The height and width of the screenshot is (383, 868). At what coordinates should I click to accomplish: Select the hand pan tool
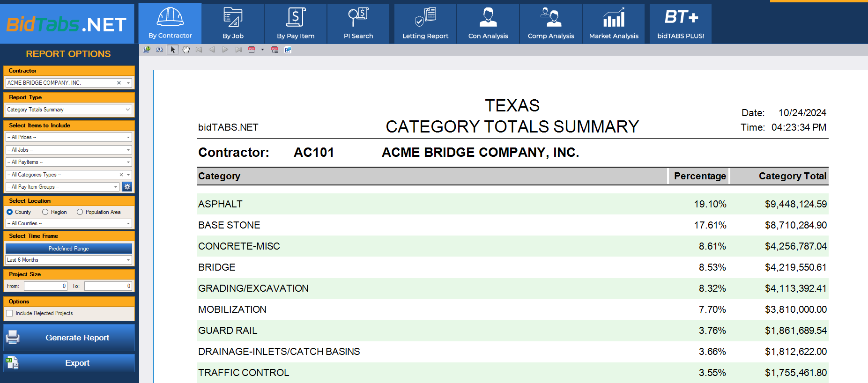click(186, 50)
